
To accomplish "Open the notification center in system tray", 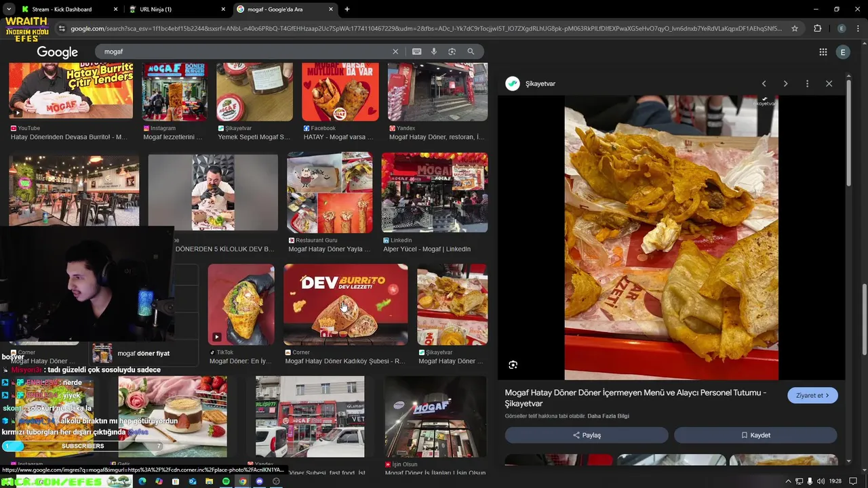I will point(853,481).
